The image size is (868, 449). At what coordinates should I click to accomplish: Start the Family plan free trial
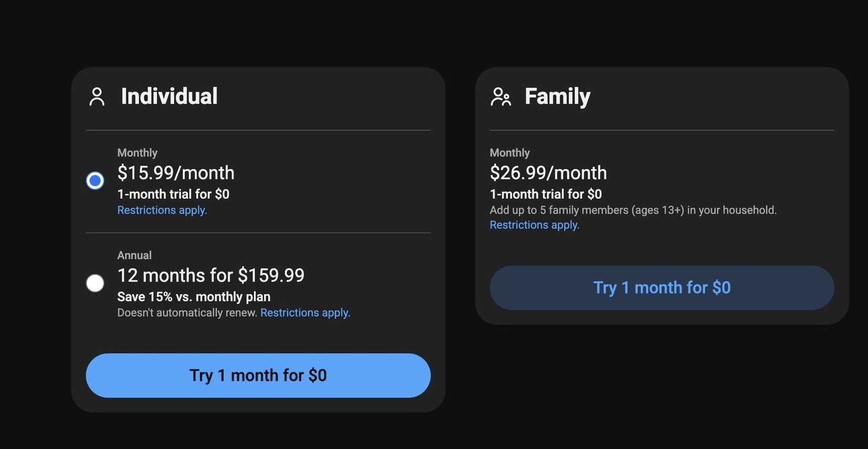click(662, 287)
